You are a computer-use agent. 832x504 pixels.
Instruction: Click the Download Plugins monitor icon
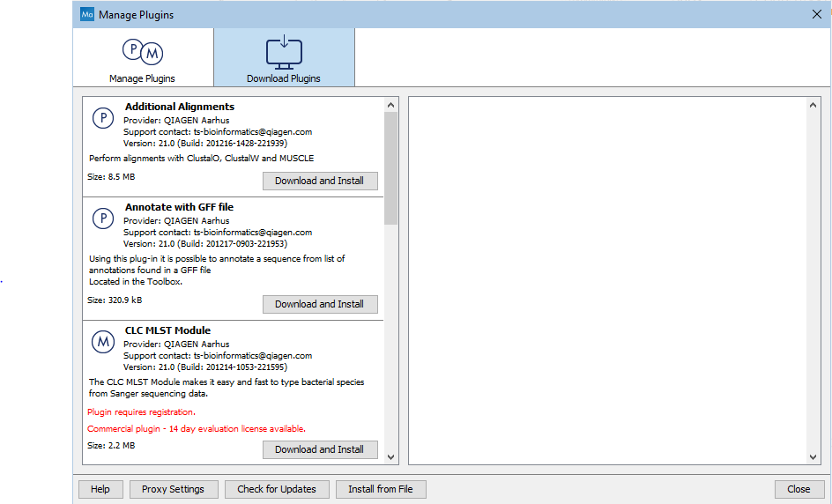[284, 52]
